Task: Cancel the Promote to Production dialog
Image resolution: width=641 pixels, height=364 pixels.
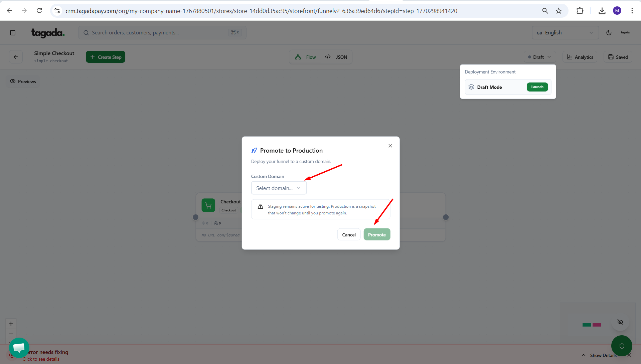Action: [348, 235]
